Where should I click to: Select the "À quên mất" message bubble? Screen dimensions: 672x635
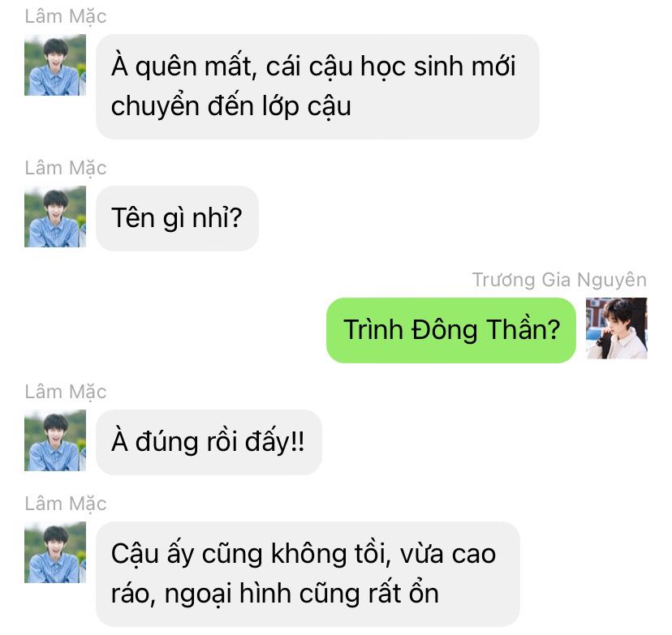tap(317, 87)
